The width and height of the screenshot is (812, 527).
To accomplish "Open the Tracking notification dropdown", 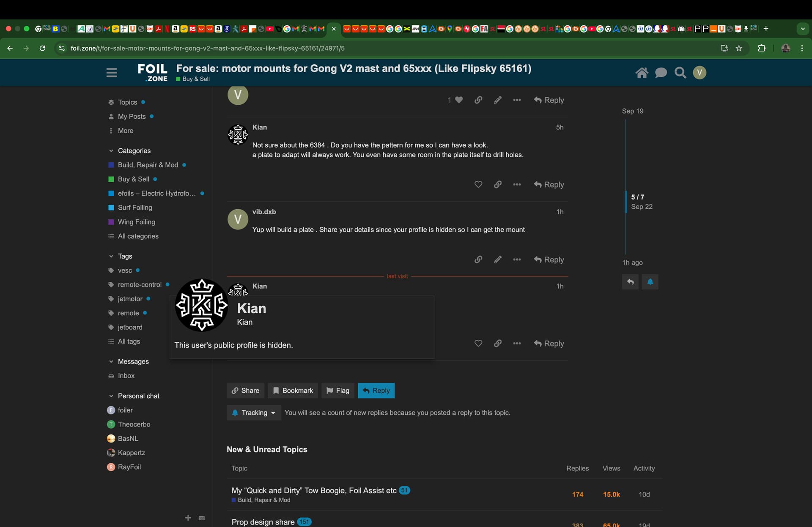I will pos(254,412).
